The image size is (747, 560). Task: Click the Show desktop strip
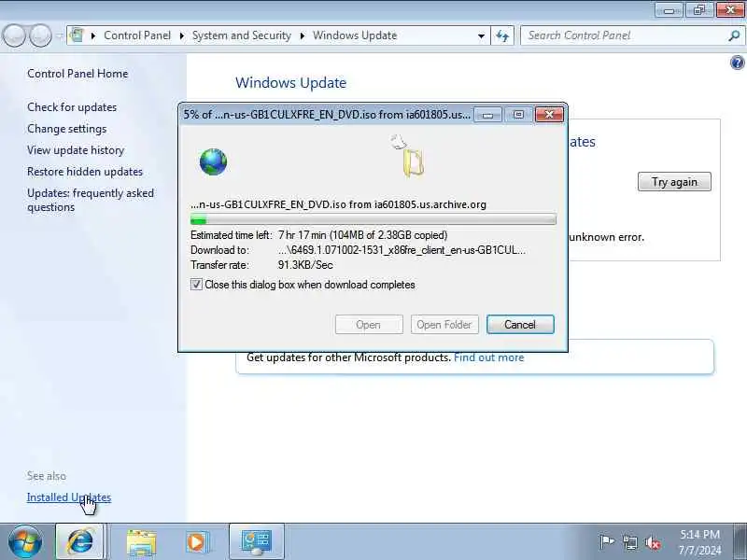pyautogui.click(x=740, y=541)
